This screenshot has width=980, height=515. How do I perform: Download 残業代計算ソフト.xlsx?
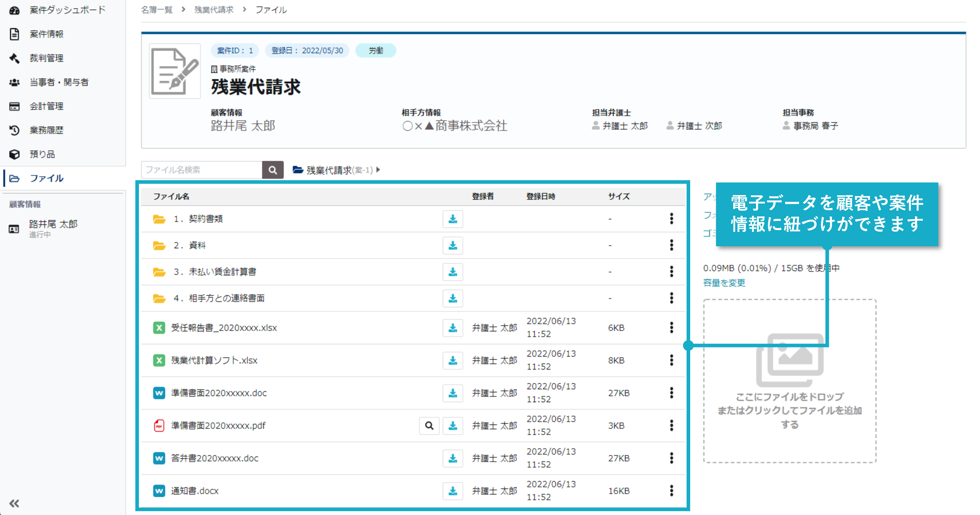point(453,360)
